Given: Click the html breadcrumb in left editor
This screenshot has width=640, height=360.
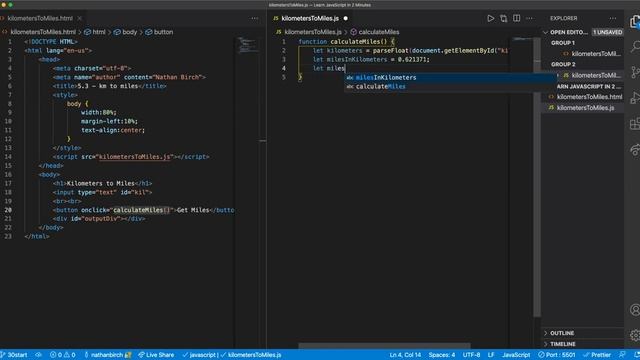Looking at the screenshot, I should [x=95, y=32].
